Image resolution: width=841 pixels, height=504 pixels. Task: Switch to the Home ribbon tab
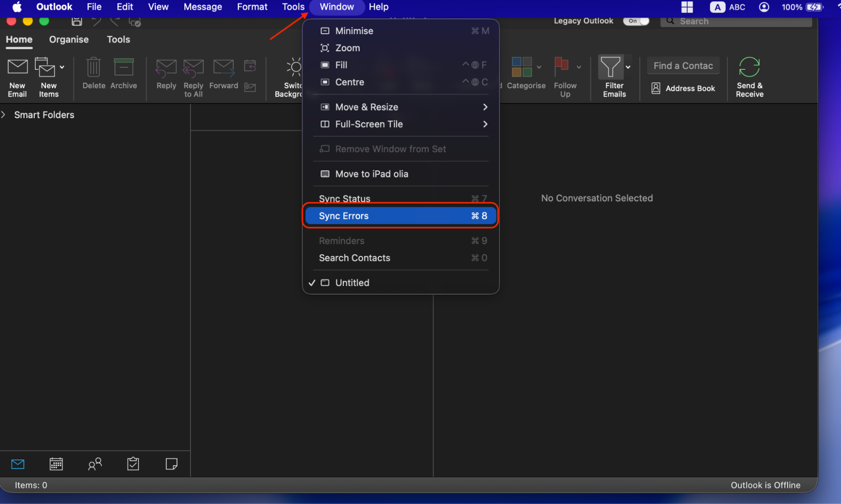[x=19, y=40]
